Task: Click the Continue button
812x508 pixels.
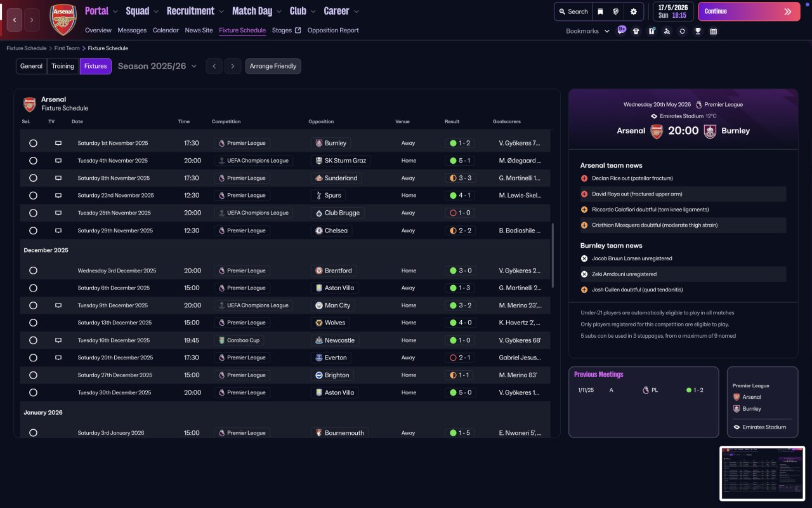Action: click(749, 11)
